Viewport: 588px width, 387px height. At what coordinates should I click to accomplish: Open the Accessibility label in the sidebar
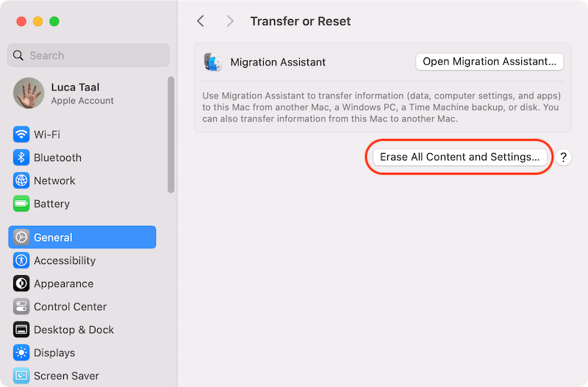65,260
